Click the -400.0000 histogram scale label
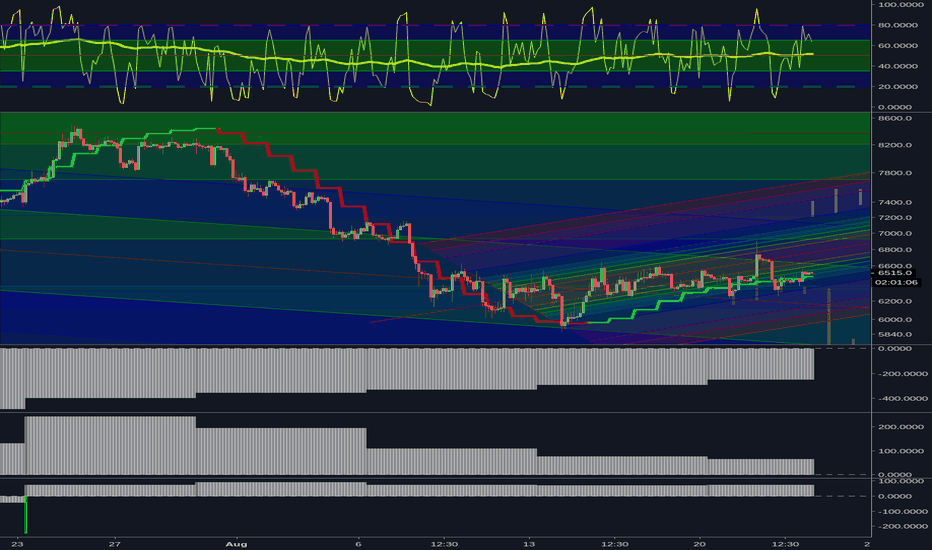 click(903, 398)
